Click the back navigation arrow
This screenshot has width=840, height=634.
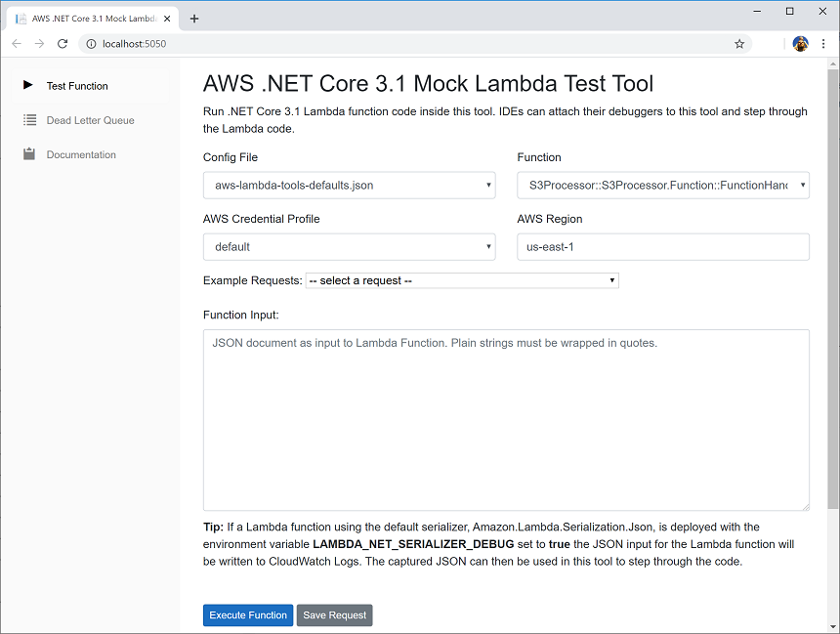click(x=16, y=43)
